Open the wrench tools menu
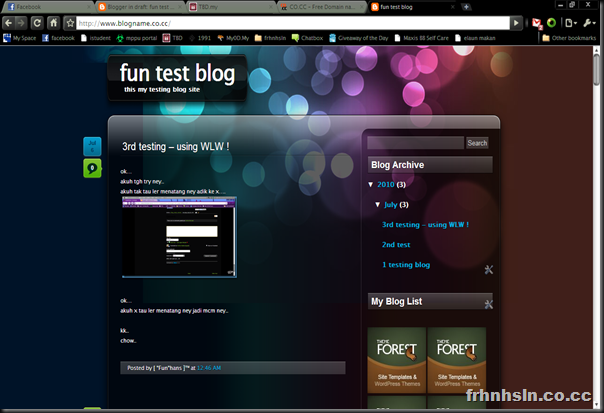The height and width of the screenshot is (413, 604). click(589, 23)
